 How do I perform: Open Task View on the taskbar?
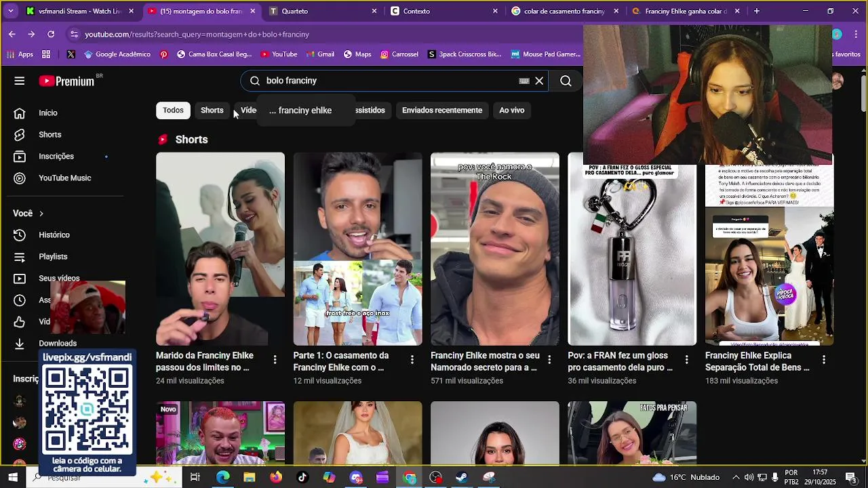(x=195, y=477)
